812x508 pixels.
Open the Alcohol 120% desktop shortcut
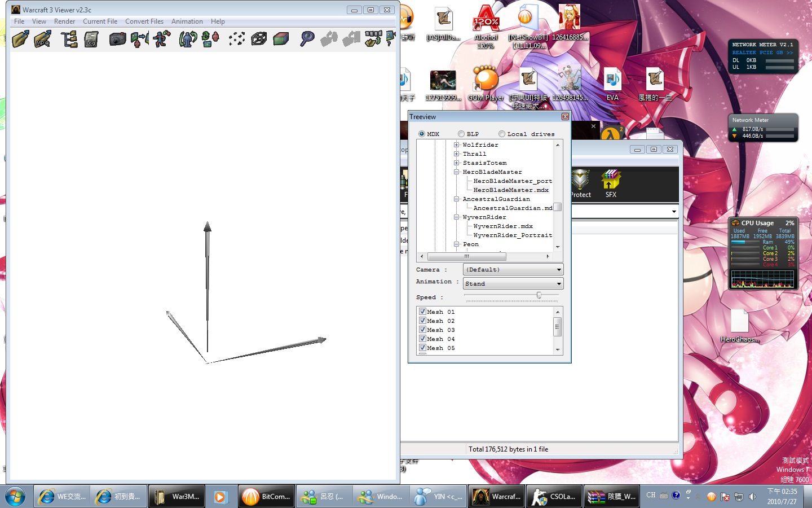(486, 27)
